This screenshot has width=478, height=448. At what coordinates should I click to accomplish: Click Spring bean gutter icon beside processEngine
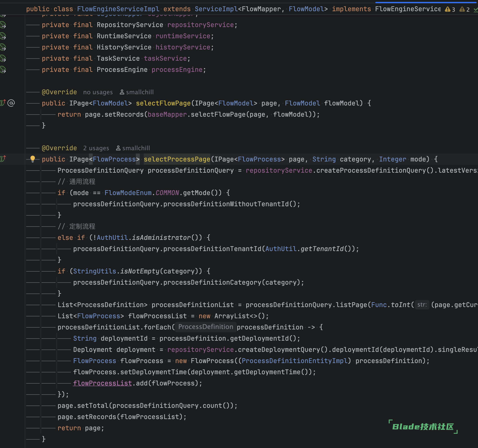click(3, 70)
